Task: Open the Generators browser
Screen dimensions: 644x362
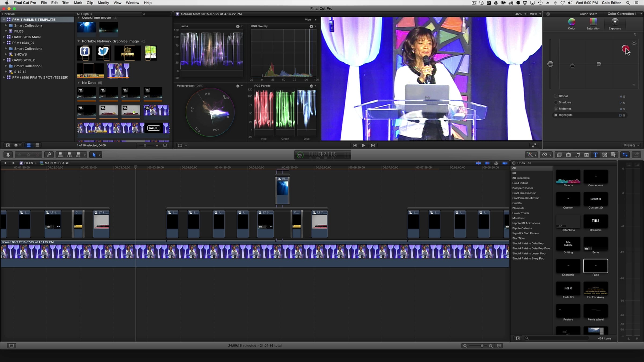Action: point(605,155)
